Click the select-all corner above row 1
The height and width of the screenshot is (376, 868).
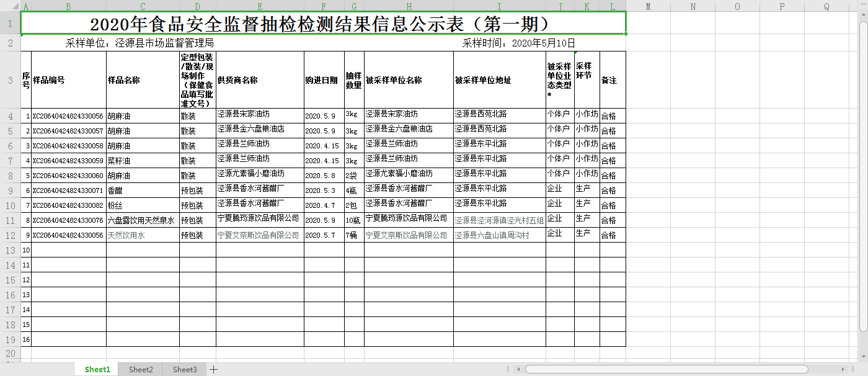[10, 6]
